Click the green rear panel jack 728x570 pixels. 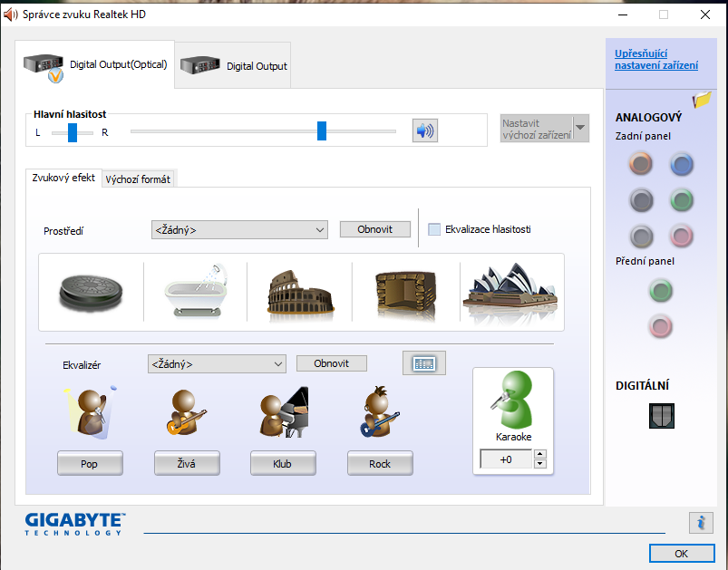[682, 200]
